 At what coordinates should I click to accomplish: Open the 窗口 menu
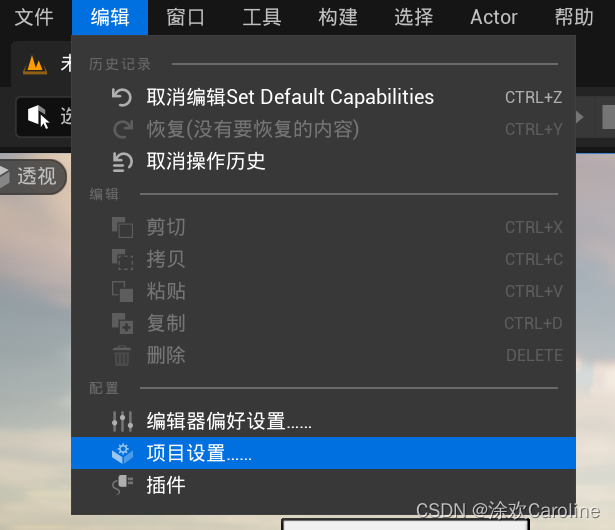pos(186,17)
